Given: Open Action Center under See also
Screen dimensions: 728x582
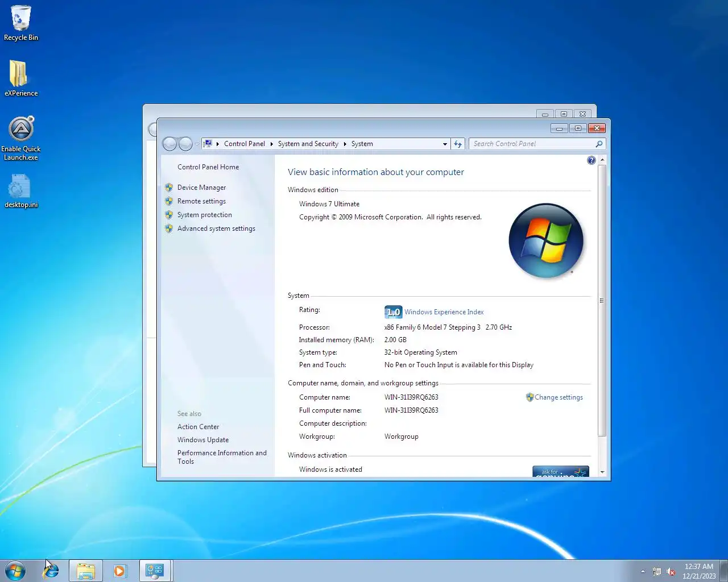Looking at the screenshot, I should coord(198,427).
